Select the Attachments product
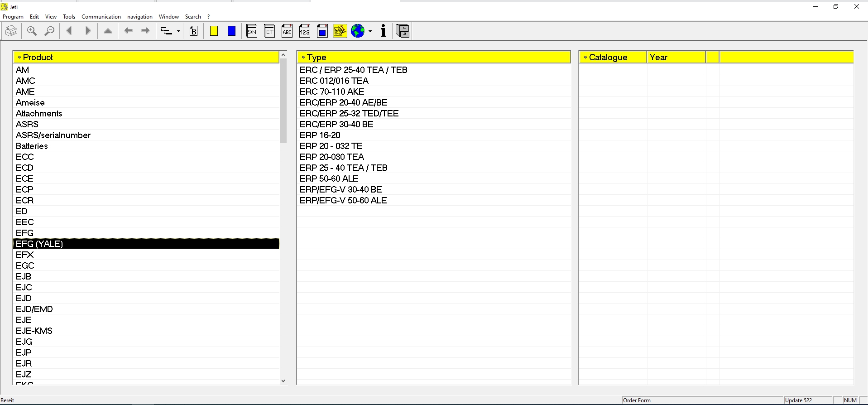The height and width of the screenshot is (405, 868). pyautogui.click(x=146, y=113)
